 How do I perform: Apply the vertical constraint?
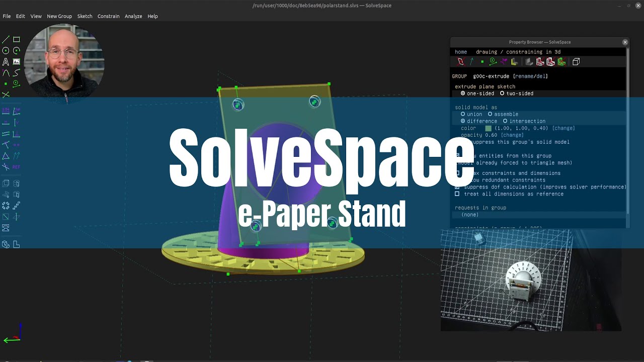[17, 122]
